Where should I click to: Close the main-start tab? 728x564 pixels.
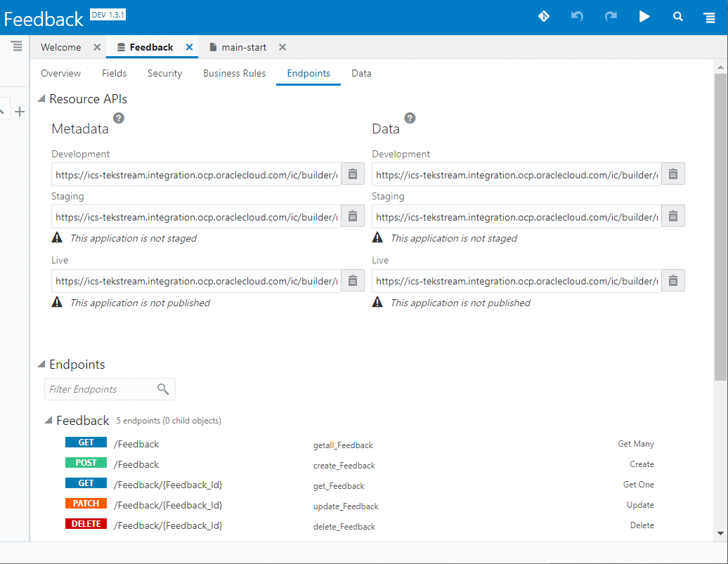[282, 47]
